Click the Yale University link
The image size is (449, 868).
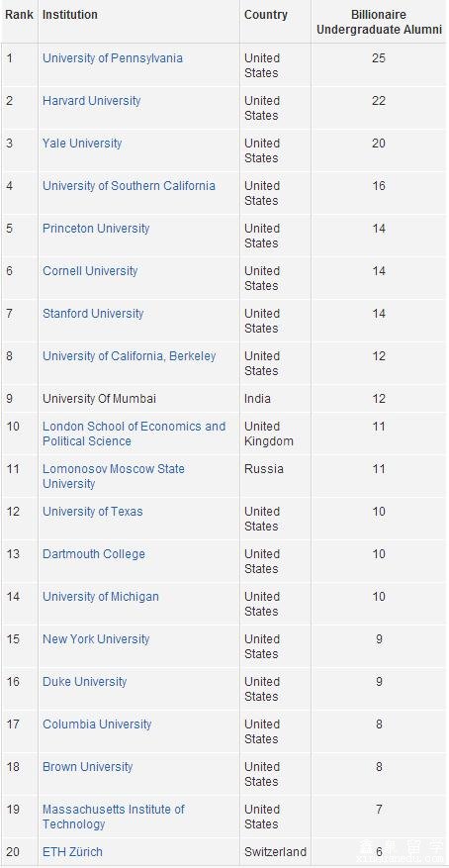click(82, 144)
